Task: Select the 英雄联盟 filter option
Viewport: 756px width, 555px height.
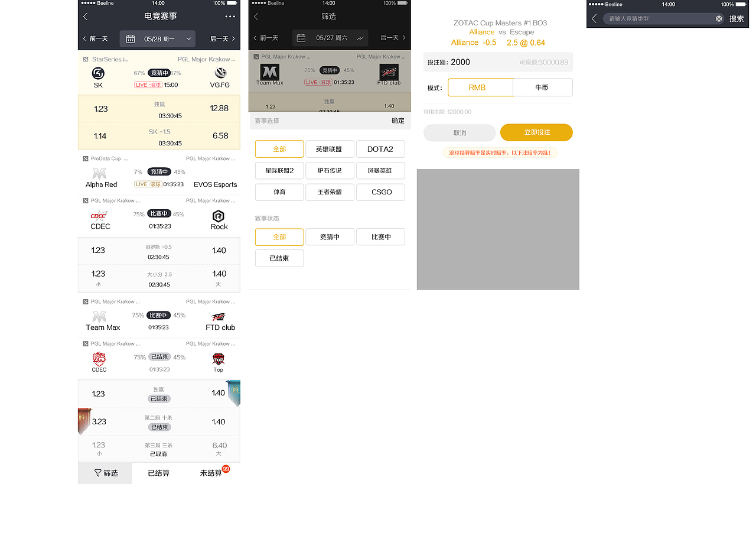Action: [330, 149]
